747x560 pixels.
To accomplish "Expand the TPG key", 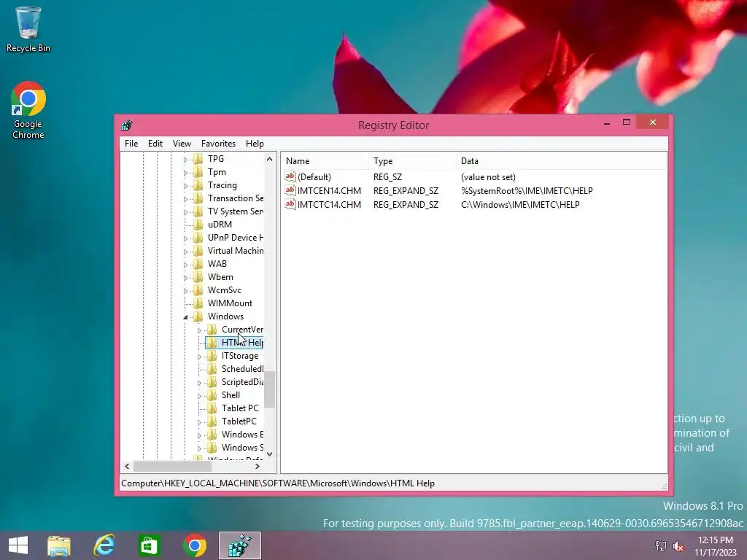I will pos(186,160).
